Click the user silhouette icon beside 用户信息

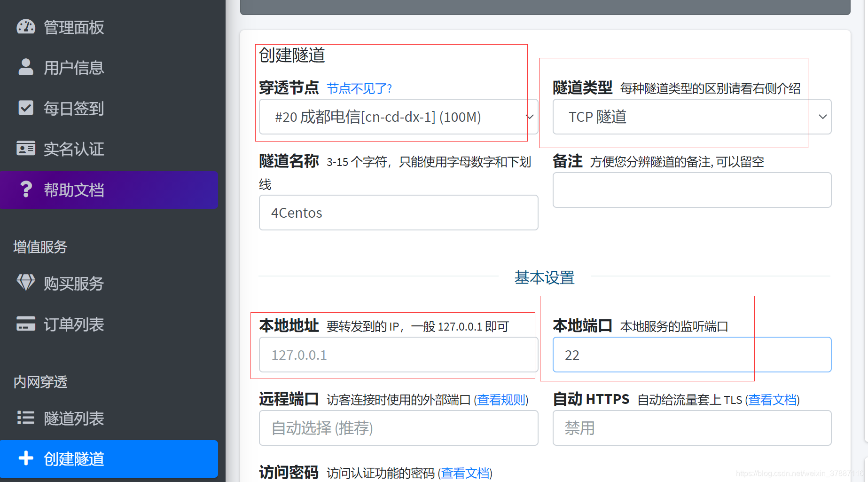click(x=26, y=67)
